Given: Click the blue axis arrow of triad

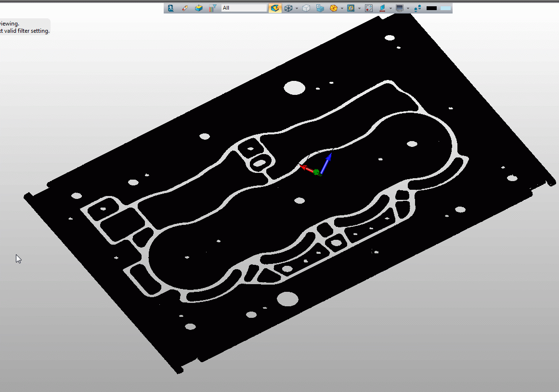Looking at the screenshot, I should 326,162.
